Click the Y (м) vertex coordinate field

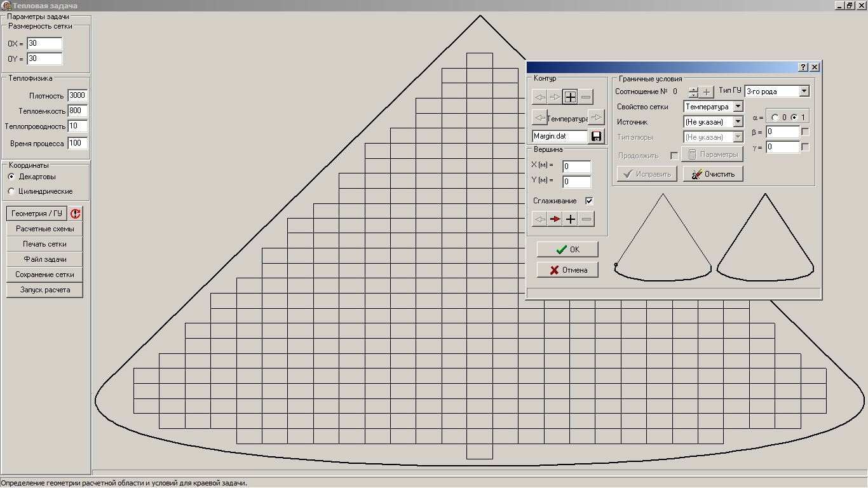(x=576, y=182)
